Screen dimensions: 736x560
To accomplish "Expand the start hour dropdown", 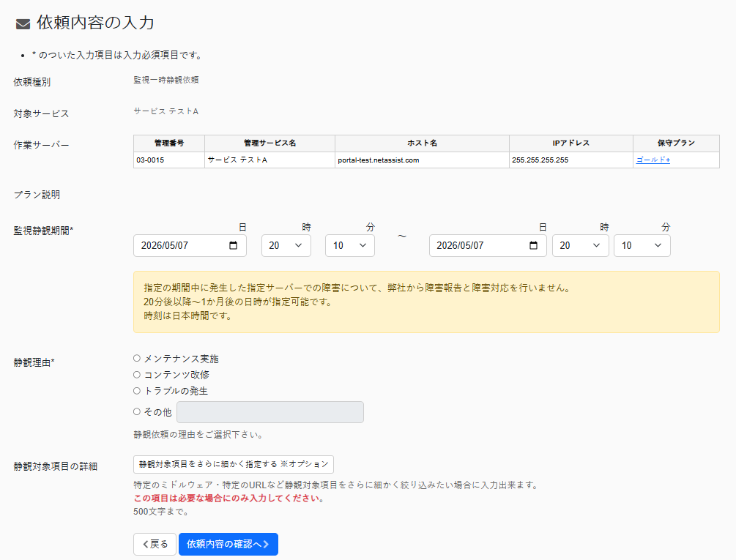I will [286, 246].
